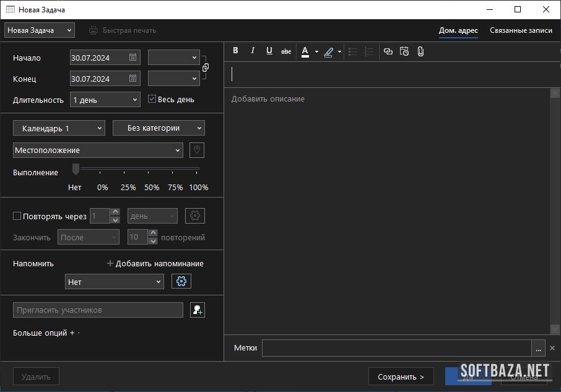Uncheck the Весь день checkbox

click(152, 99)
